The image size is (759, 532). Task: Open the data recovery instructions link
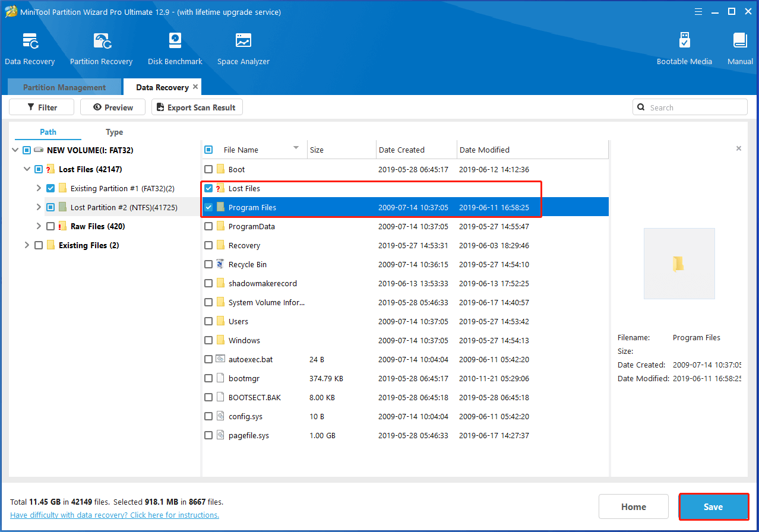[x=114, y=515]
